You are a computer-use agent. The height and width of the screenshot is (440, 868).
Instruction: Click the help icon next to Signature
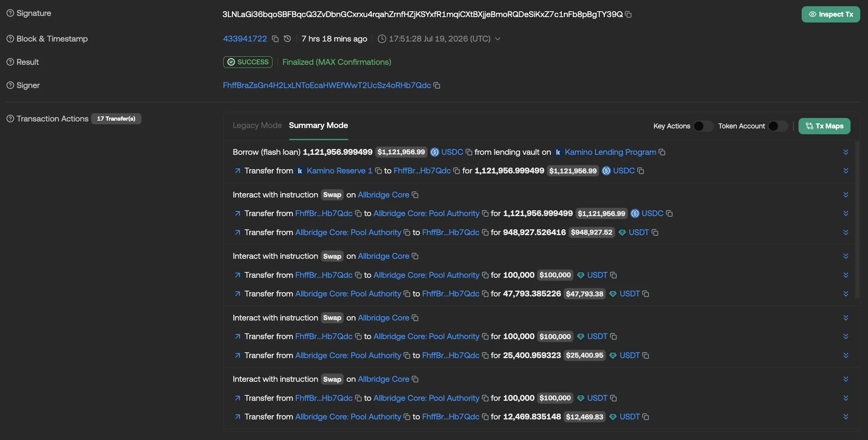coord(10,13)
